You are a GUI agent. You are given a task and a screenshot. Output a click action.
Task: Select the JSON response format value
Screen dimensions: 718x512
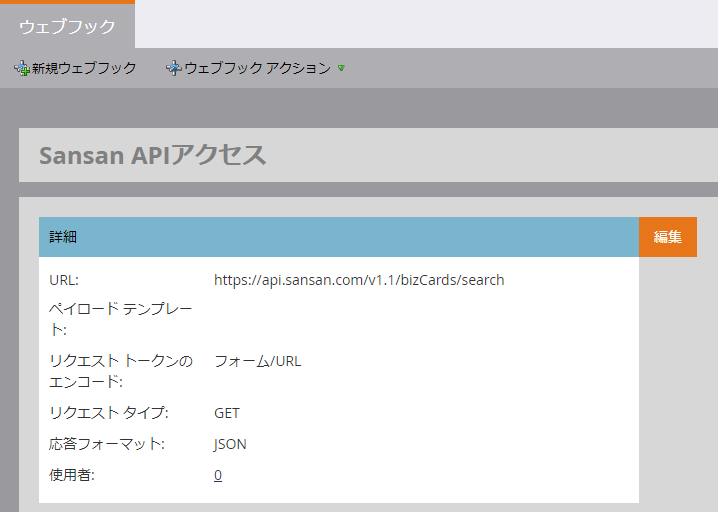click(x=230, y=444)
